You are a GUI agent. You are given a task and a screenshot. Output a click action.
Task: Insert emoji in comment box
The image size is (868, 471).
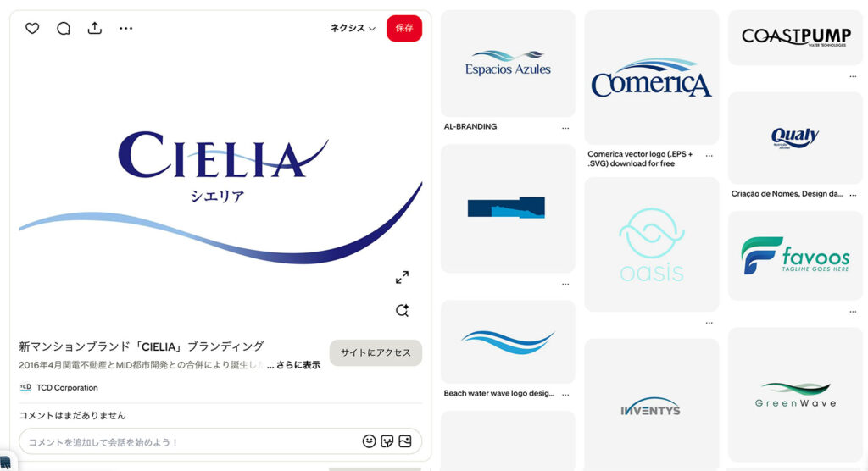pyautogui.click(x=370, y=441)
